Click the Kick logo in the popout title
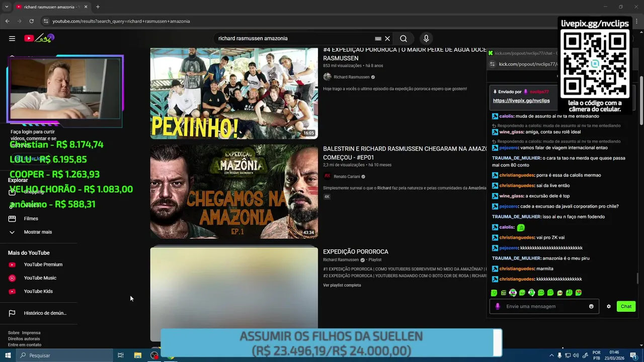 pyautogui.click(x=491, y=53)
